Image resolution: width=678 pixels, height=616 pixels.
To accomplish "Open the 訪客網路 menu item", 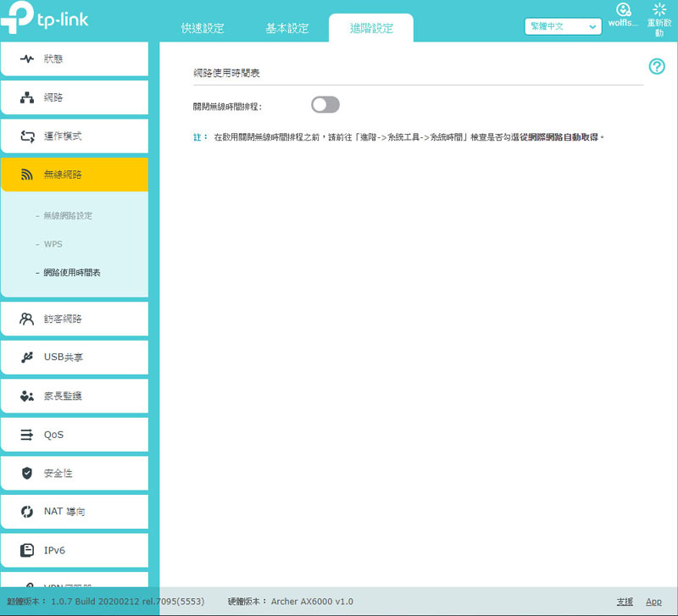I will pos(75,319).
